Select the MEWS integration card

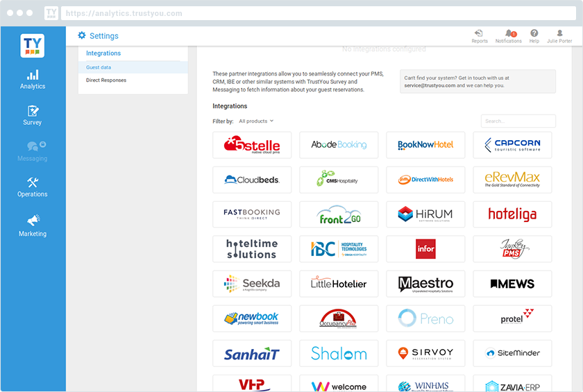tap(512, 284)
